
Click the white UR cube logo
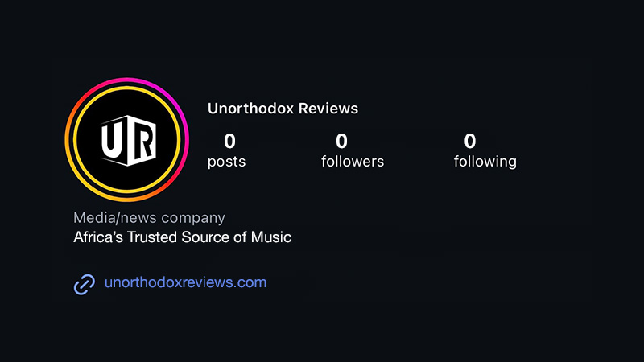[129, 140]
